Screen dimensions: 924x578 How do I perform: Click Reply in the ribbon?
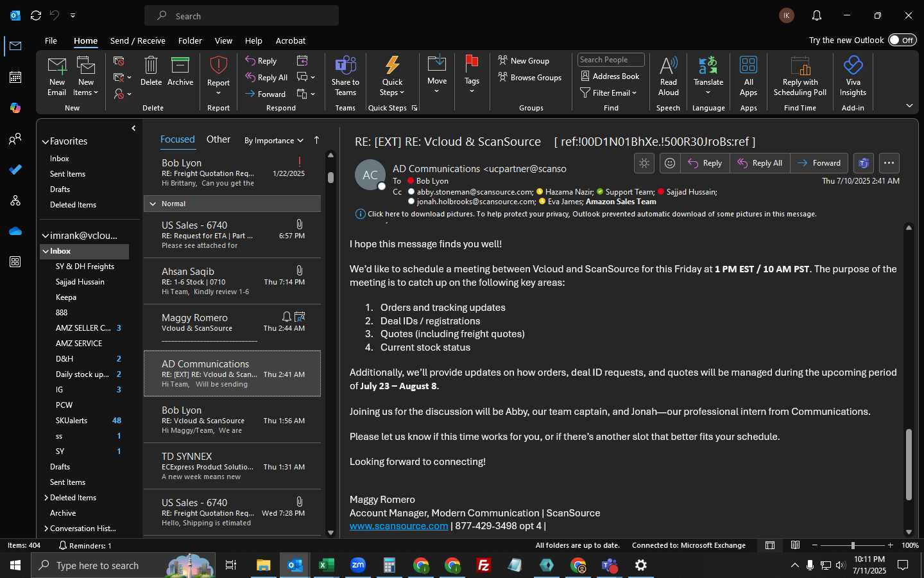[261, 60]
